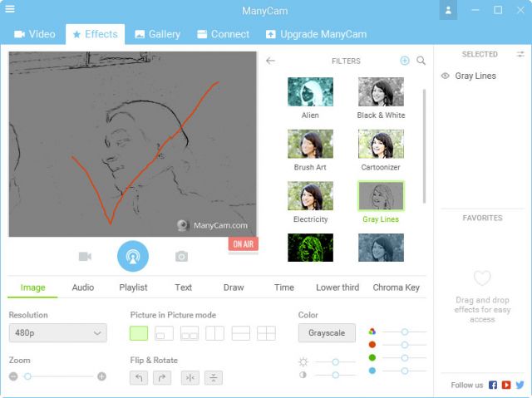Click Upgrade ManyCam

tap(317, 34)
